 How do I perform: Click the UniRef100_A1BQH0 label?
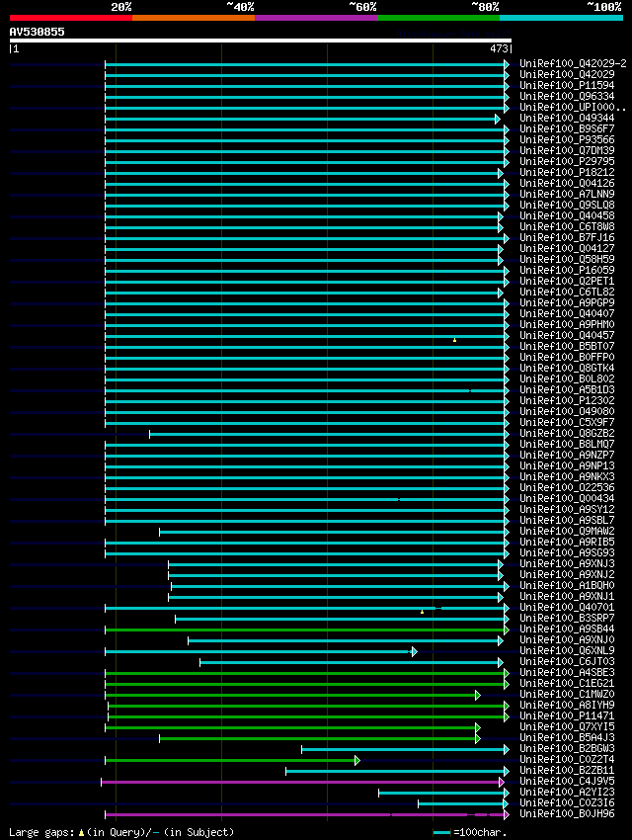coord(567,586)
